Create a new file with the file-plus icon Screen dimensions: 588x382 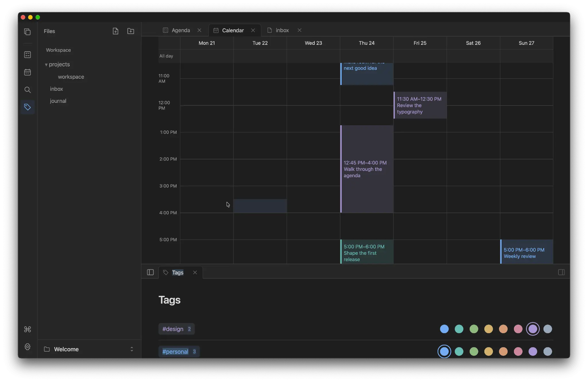pos(115,31)
